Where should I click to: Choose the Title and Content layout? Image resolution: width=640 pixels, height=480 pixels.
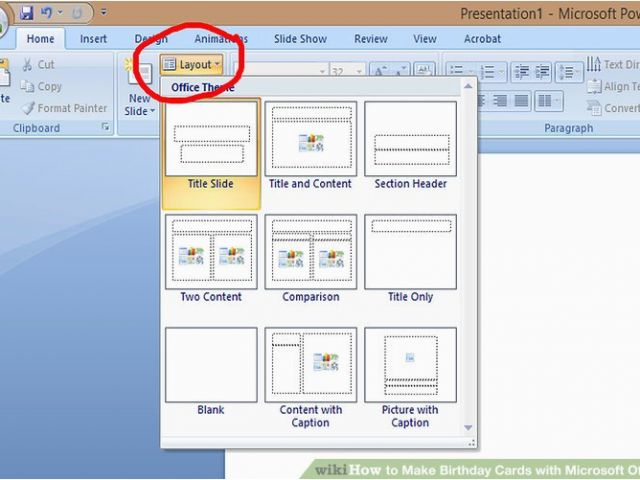[311, 146]
